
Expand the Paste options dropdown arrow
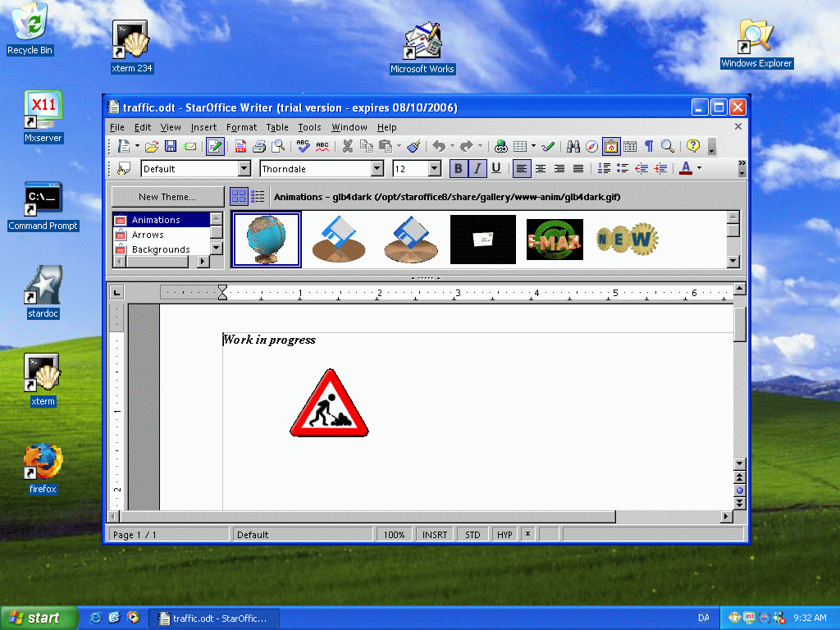pos(399,146)
